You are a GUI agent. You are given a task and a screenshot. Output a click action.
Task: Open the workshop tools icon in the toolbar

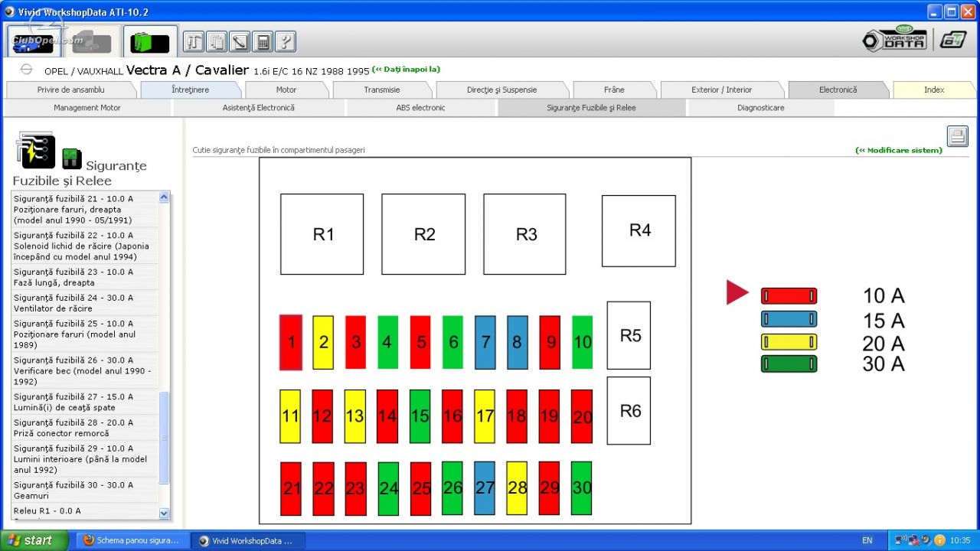194,42
